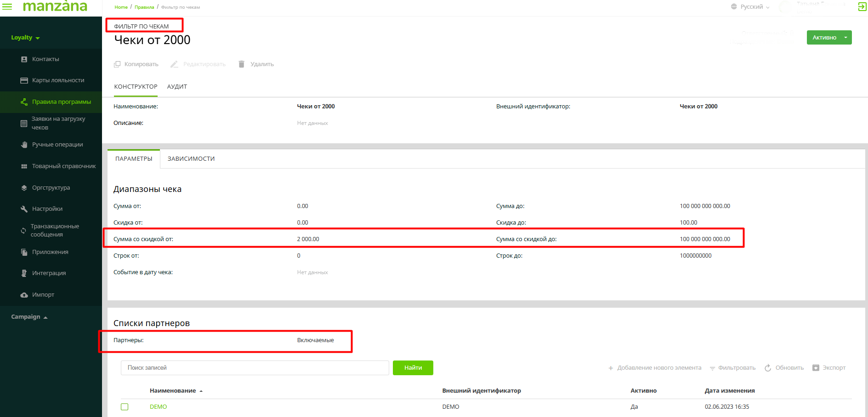This screenshot has width=868, height=417.
Task: Click the Copy (Копировать) icon
Action: coord(117,64)
